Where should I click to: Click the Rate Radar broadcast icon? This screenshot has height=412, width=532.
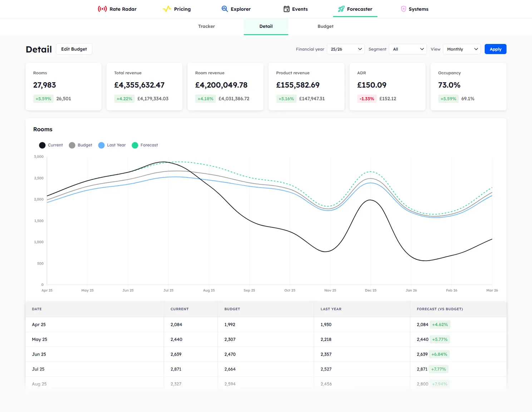[102, 9]
